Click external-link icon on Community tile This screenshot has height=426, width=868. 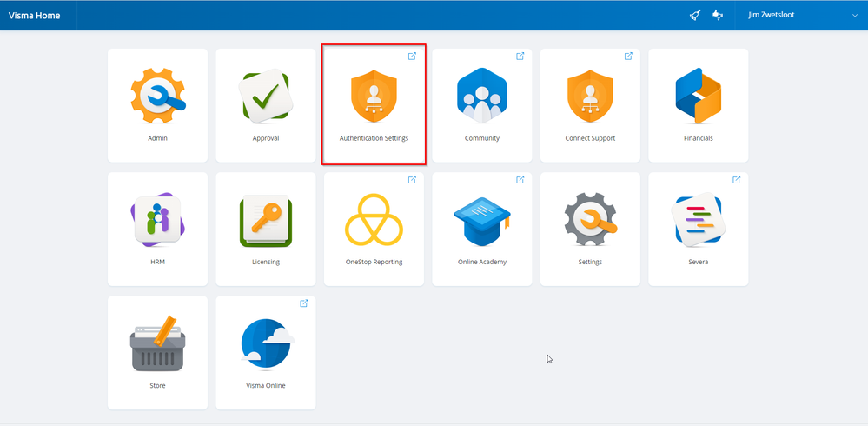tap(520, 56)
